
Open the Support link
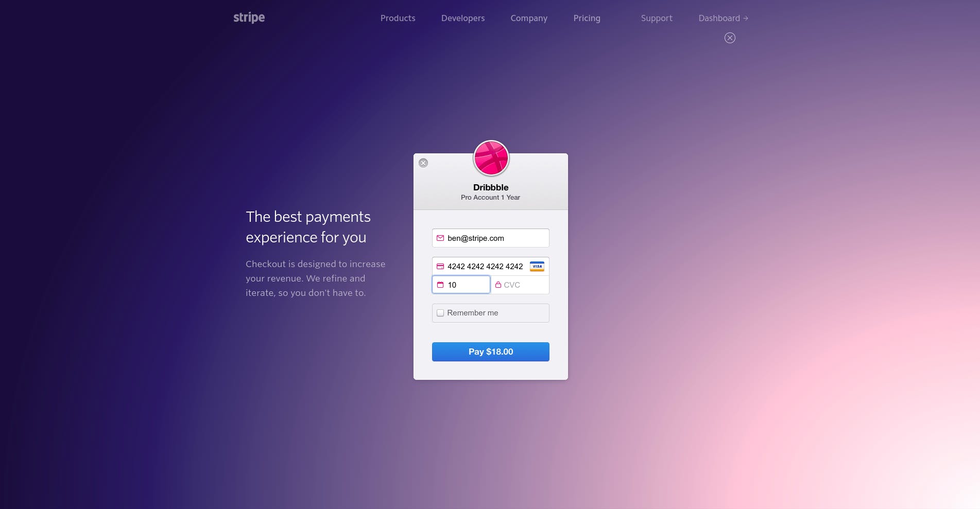click(x=657, y=18)
